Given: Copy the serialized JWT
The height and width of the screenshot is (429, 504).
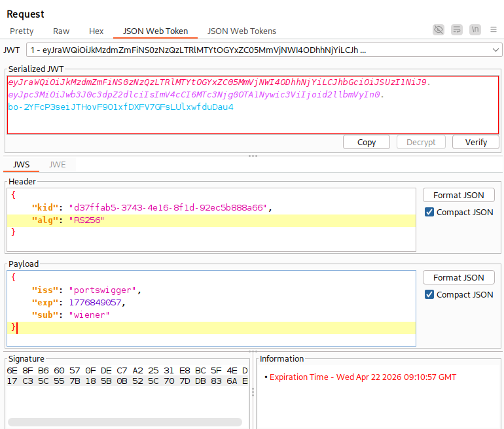Looking at the screenshot, I should click(x=367, y=143).
